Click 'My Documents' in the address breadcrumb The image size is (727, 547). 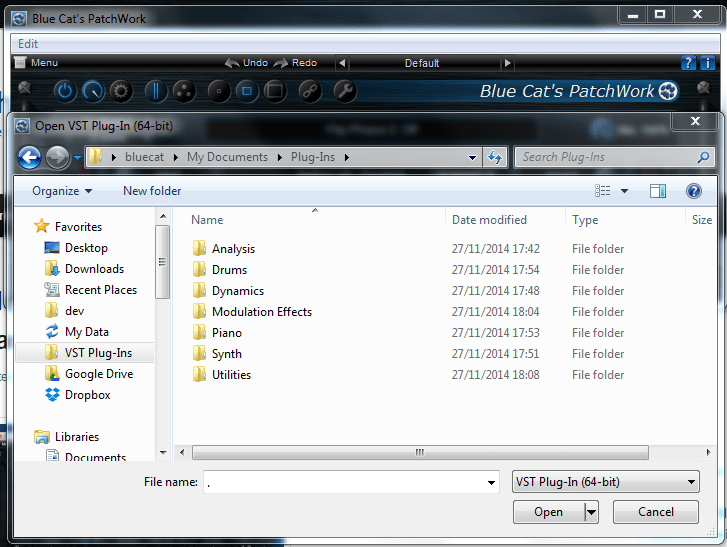[x=227, y=157]
